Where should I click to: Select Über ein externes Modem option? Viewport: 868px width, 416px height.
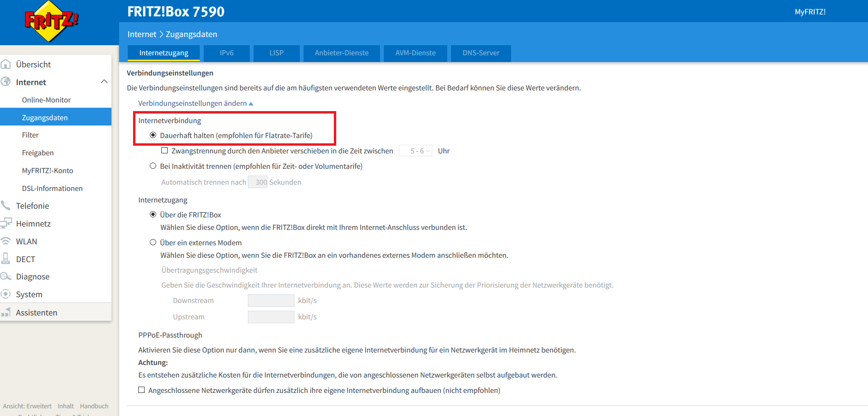(153, 242)
